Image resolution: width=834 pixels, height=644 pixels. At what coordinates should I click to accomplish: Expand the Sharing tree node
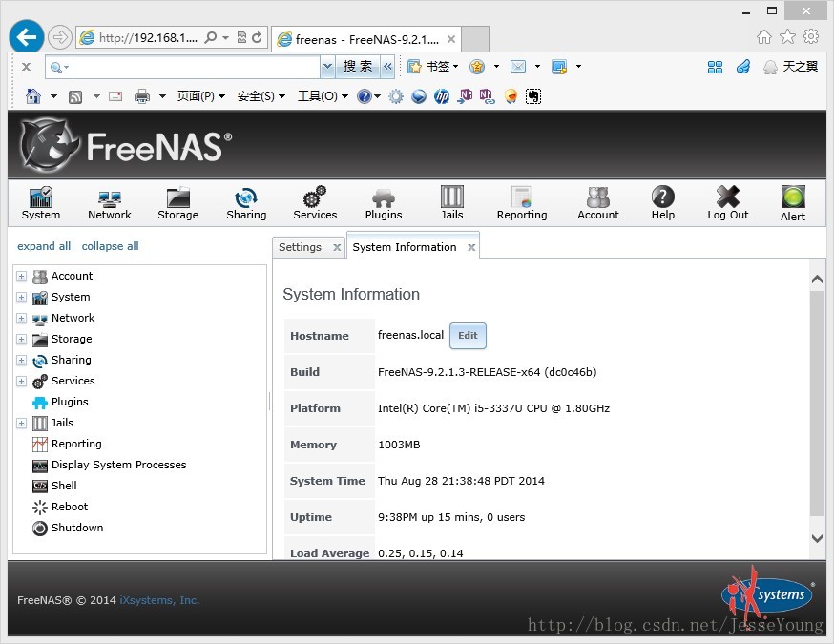21,360
